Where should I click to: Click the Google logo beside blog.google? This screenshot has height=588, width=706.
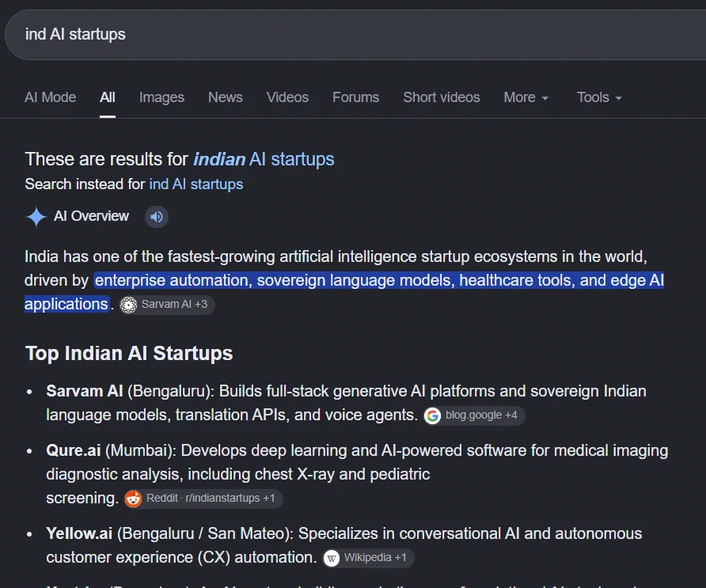coord(432,415)
